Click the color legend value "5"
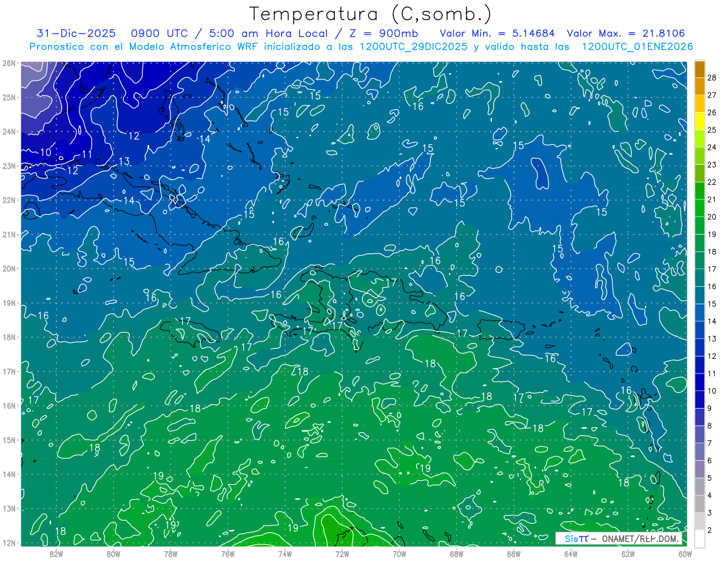The image size is (728, 562). [x=710, y=478]
